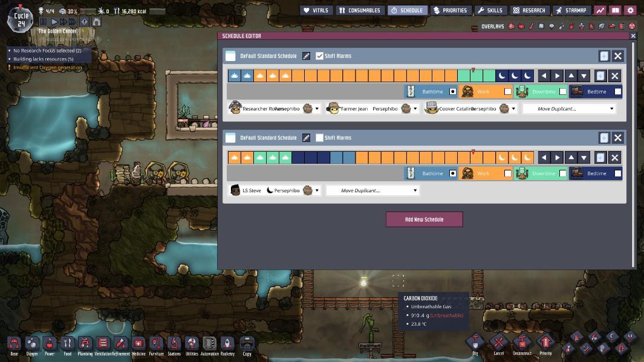Open the database codex book icon

pos(615,10)
